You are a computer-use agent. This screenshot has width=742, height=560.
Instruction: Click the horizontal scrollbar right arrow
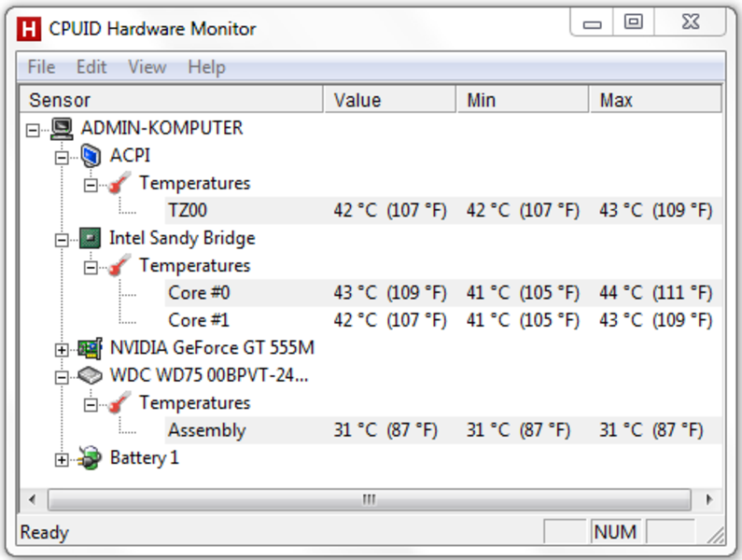pos(708,499)
